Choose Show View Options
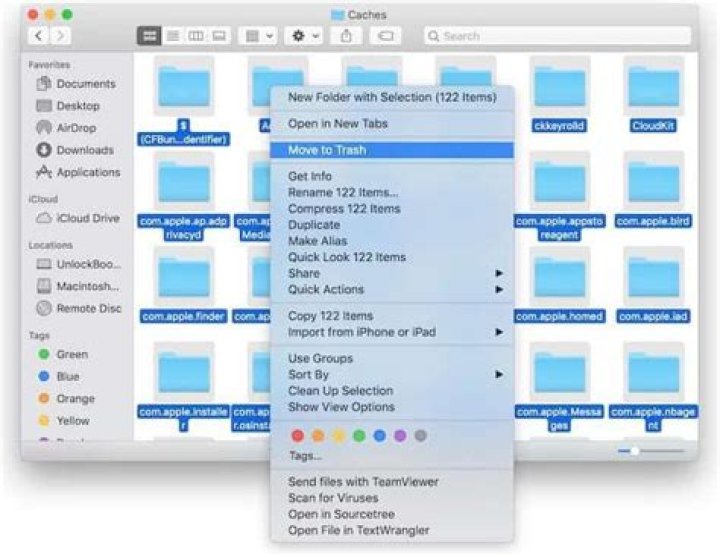Image resolution: width=720 pixels, height=557 pixels. coord(392,407)
